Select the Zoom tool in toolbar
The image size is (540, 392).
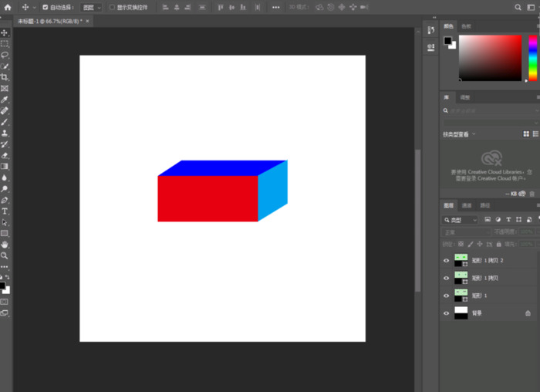pos(5,255)
